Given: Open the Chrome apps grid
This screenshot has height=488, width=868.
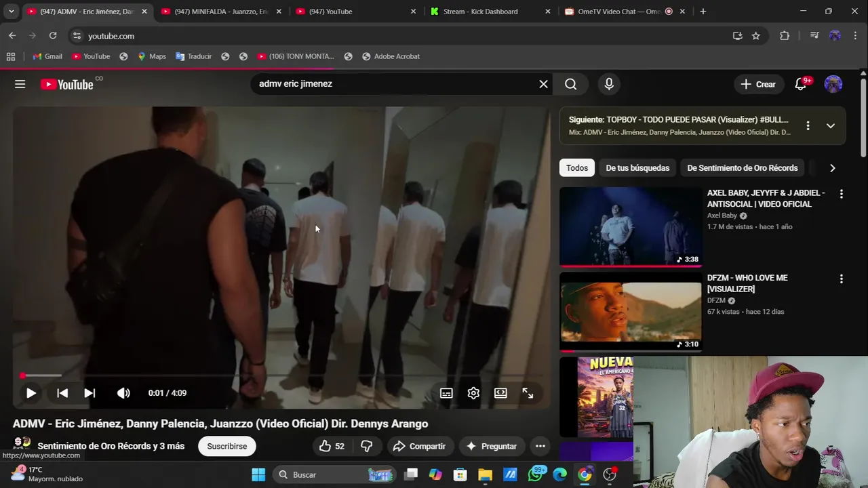Looking at the screenshot, I should pyautogui.click(x=11, y=56).
